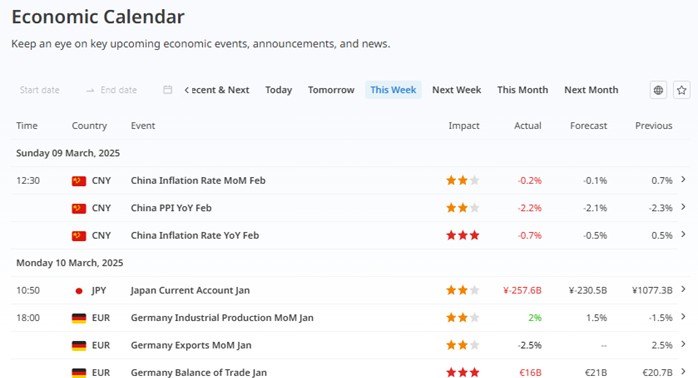Image resolution: width=698 pixels, height=378 pixels.
Task: Click China flag on PPI YoY row
Action: [79, 208]
